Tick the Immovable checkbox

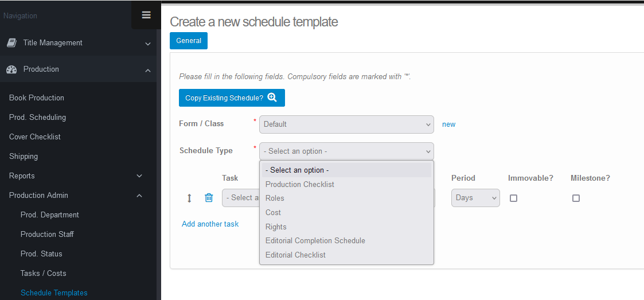pos(513,198)
